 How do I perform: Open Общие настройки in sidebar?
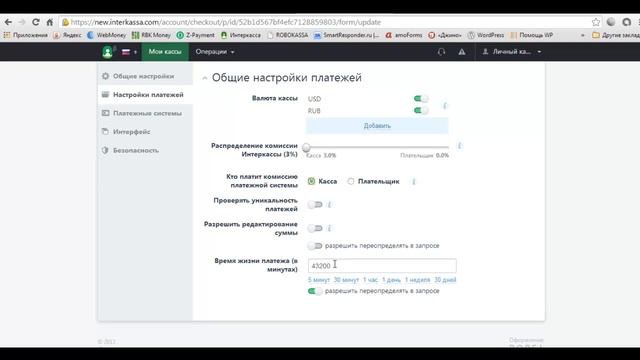point(145,76)
